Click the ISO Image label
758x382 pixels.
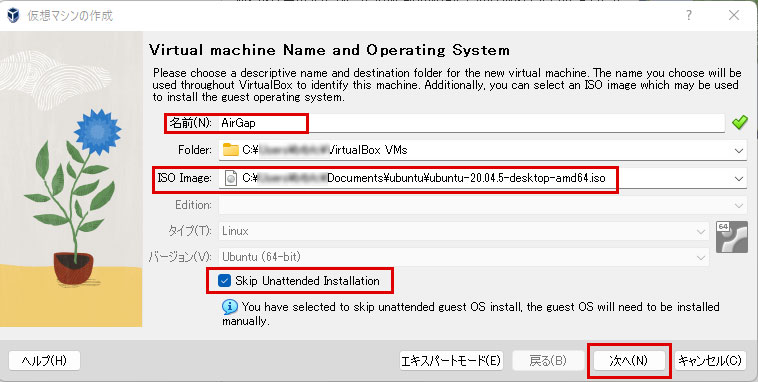tap(185, 178)
